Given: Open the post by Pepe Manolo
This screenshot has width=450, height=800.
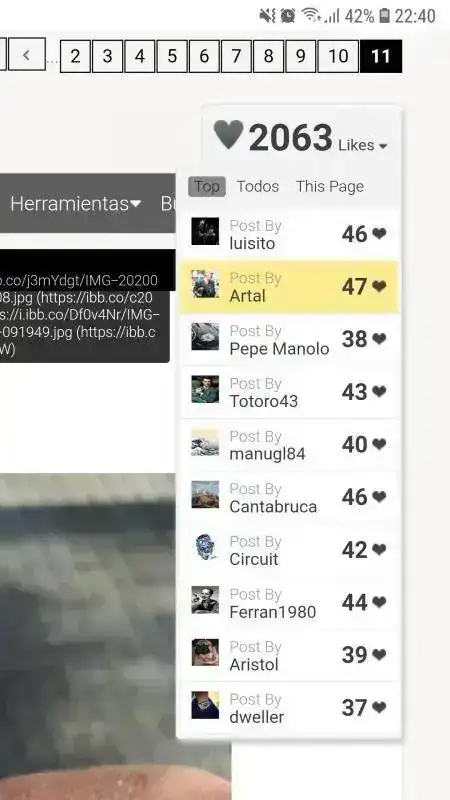Looking at the screenshot, I should pos(289,339).
